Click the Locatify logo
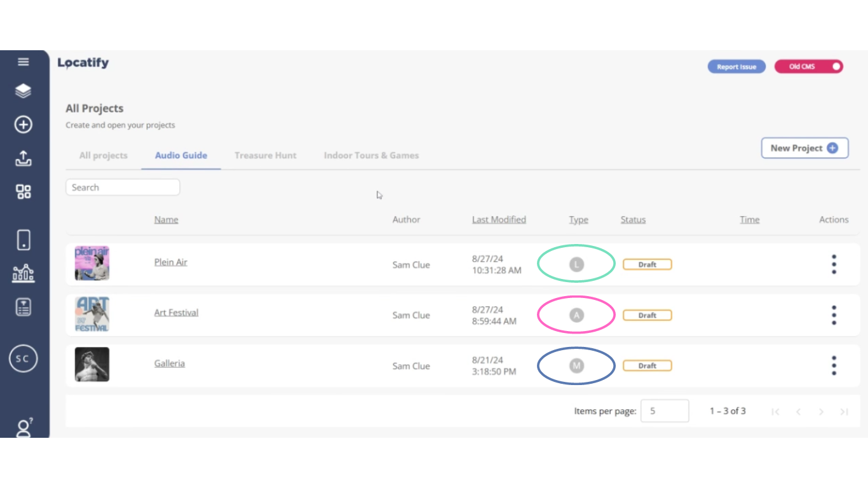 (x=83, y=63)
